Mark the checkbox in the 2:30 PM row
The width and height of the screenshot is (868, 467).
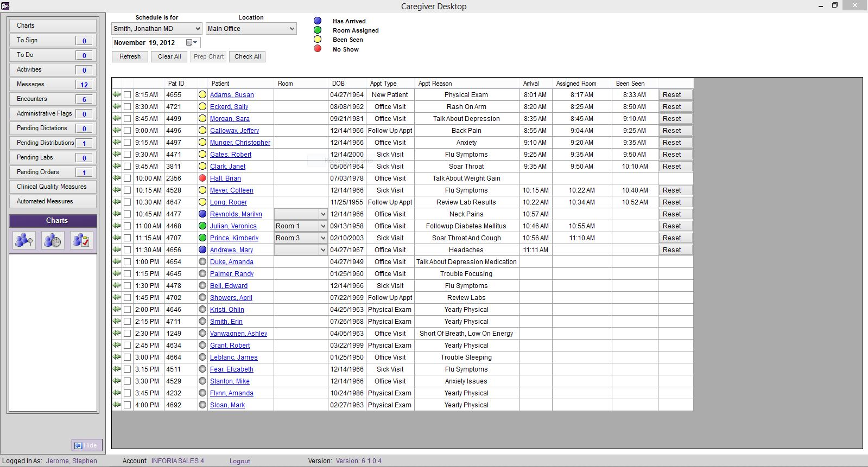(x=127, y=334)
